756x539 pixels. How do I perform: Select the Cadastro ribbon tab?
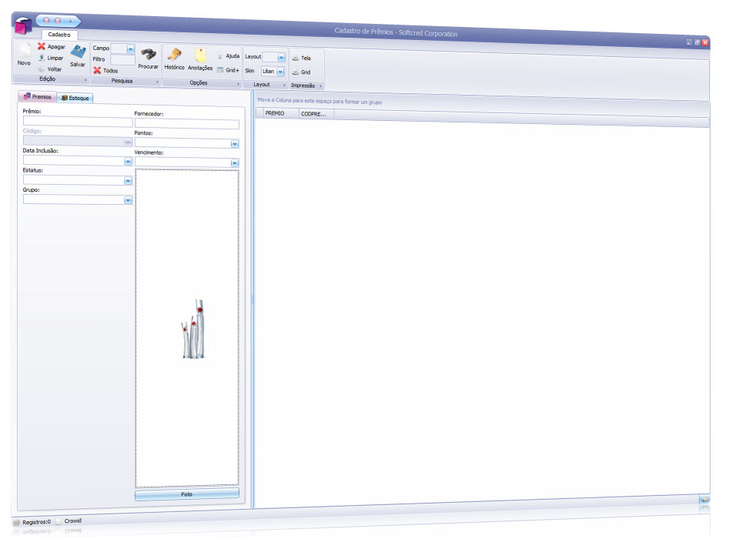pos(59,35)
